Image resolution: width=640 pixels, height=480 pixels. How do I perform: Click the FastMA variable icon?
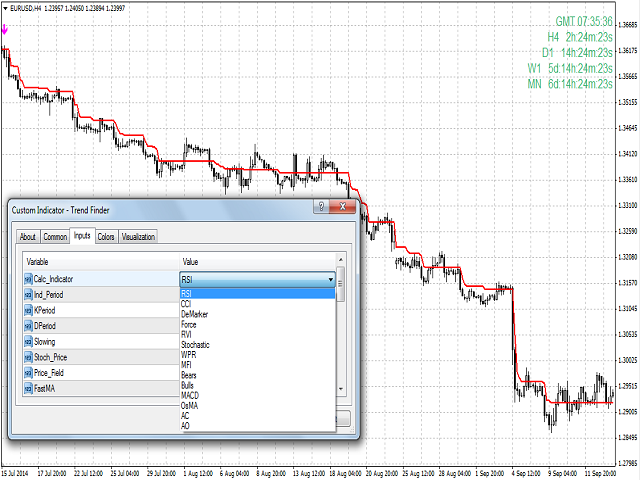pyautogui.click(x=27, y=388)
